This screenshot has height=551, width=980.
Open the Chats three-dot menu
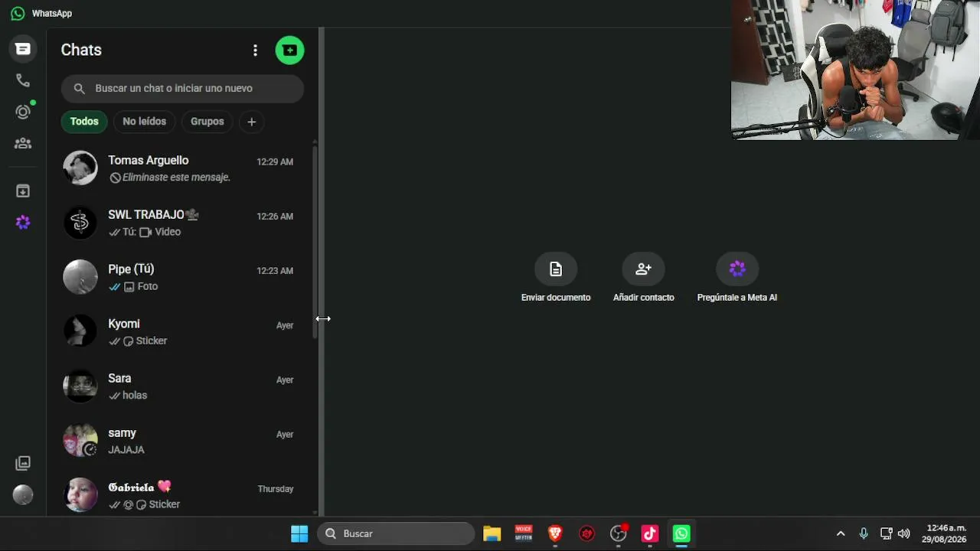[x=255, y=51]
